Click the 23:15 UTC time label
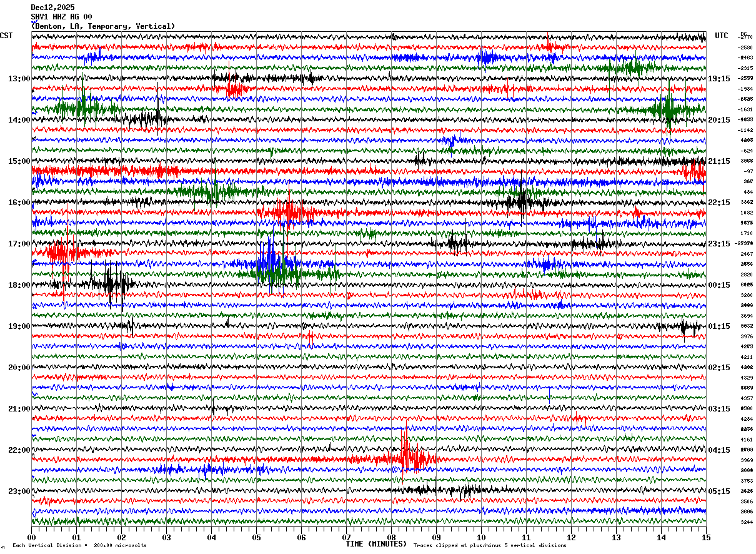This screenshot has width=756, height=554. tap(719, 244)
